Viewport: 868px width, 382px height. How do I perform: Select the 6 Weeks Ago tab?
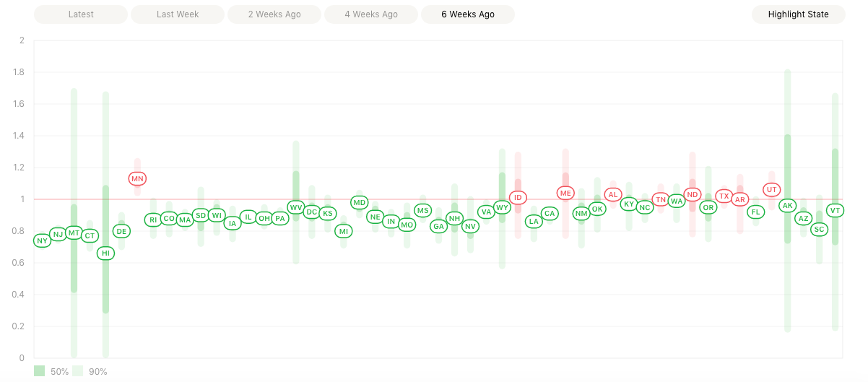point(468,14)
